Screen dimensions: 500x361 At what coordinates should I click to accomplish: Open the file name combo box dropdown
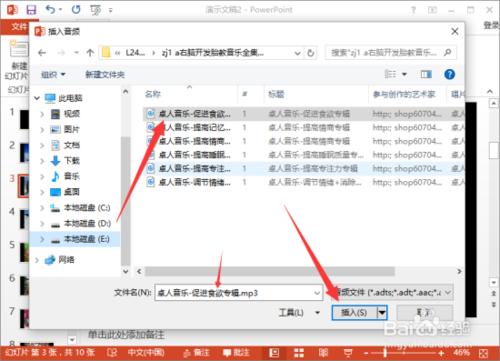(317, 293)
